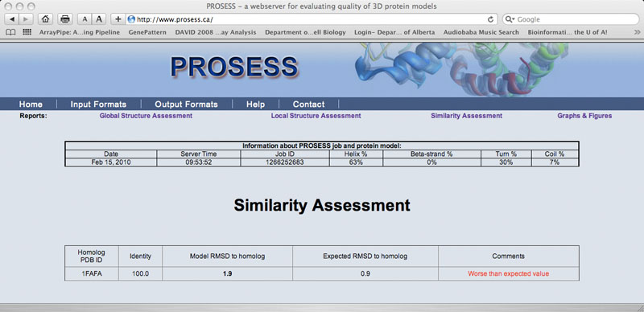Select Job ID value 1266252683
644x312 pixels.
point(285,162)
